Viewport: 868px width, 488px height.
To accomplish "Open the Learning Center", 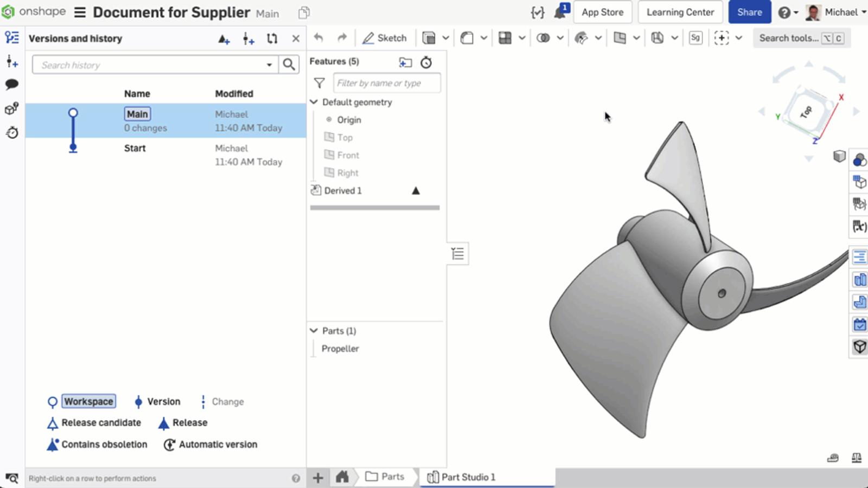I will pos(680,12).
